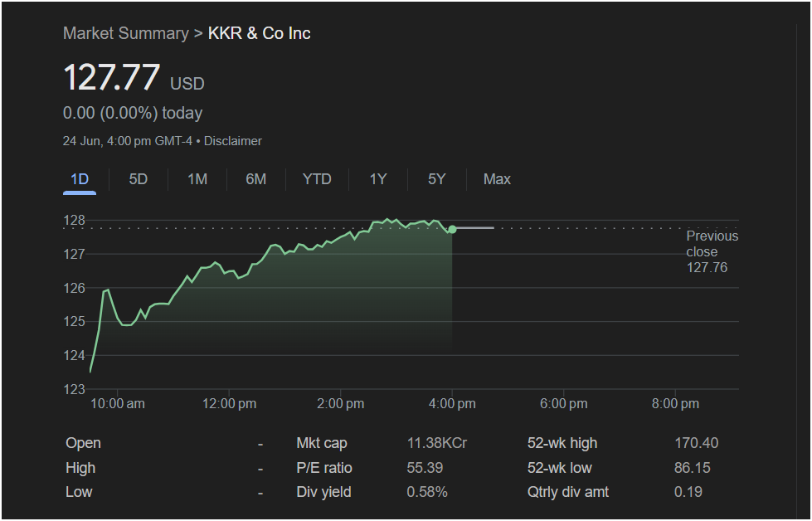The width and height of the screenshot is (812, 521).
Task: Select the 11.38KCr market cap value
Action: [436, 443]
